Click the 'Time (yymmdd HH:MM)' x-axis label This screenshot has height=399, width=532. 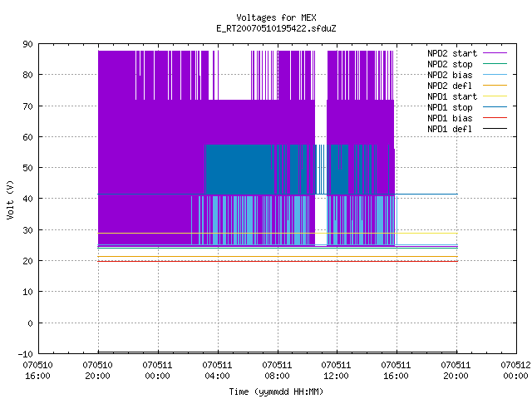(x=276, y=392)
